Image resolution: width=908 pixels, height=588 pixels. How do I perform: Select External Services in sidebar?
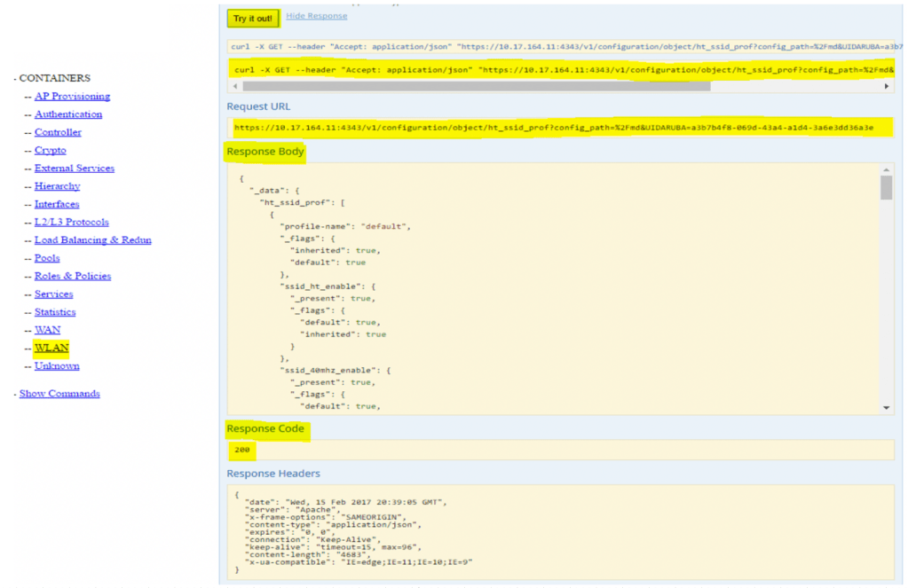coord(74,169)
